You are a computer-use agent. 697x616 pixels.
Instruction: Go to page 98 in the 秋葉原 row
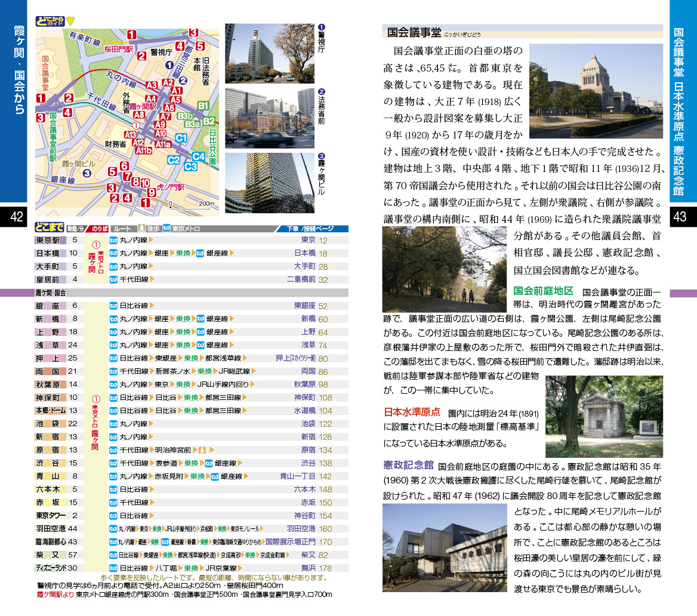(325, 384)
